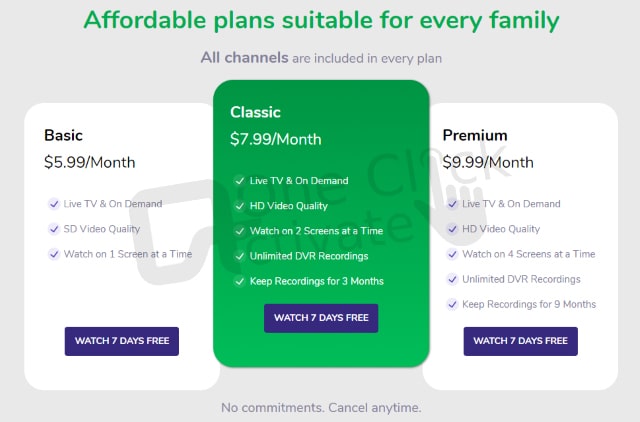Click No commitments. Cancel anytime. text
The width and height of the screenshot is (640, 422).
point(321,407)
